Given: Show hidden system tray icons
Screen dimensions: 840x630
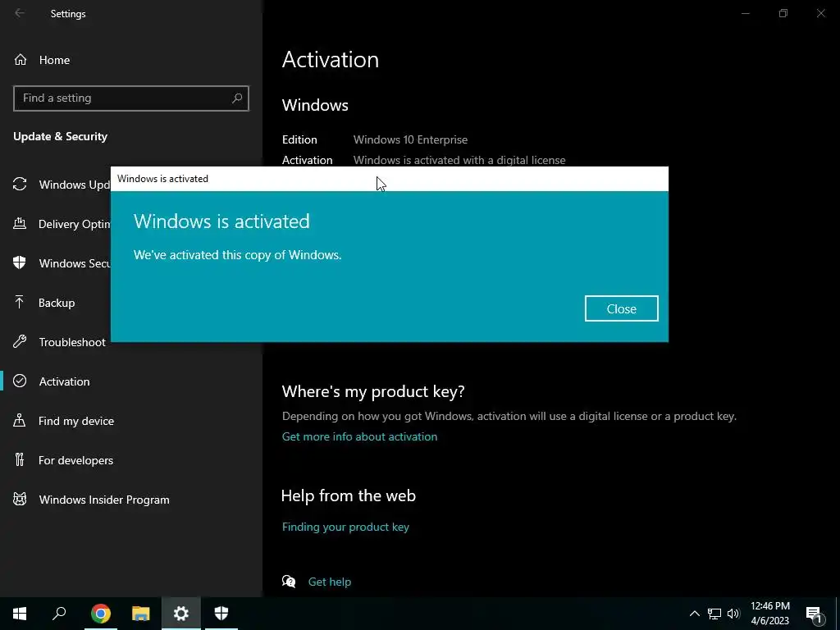Looking at the screenshot, I should (694, 614).
